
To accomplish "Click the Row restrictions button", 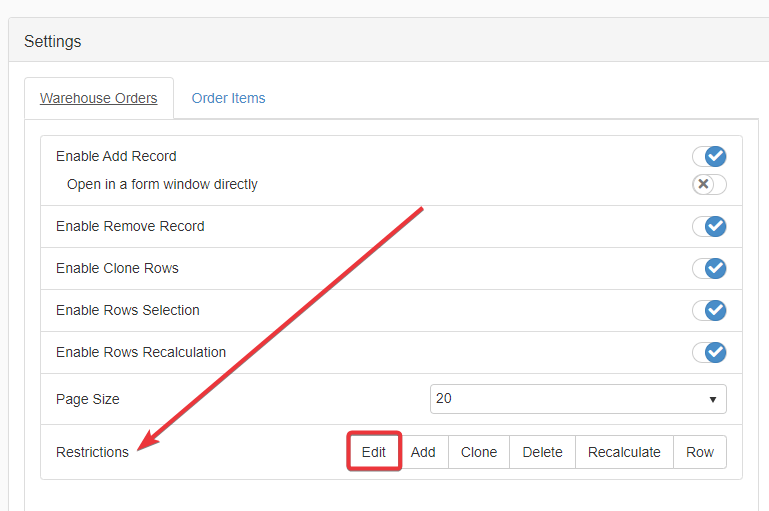I will pyautogui.click(x=700, y=452).
